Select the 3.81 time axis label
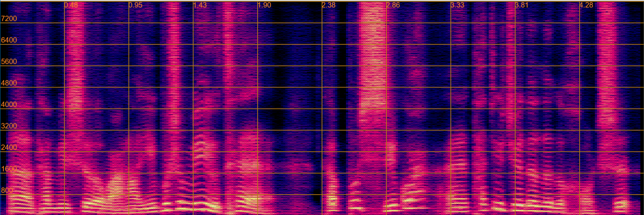 (x=522, y=5)
